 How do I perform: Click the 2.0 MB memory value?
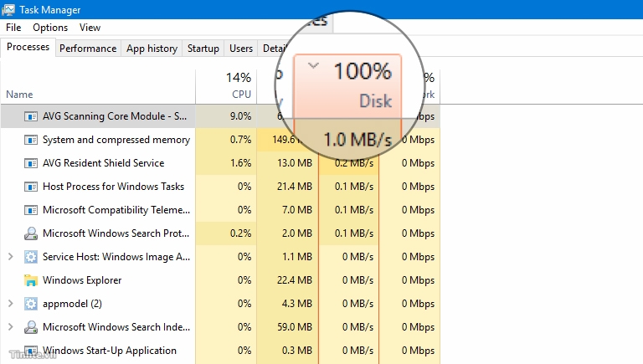297,233
